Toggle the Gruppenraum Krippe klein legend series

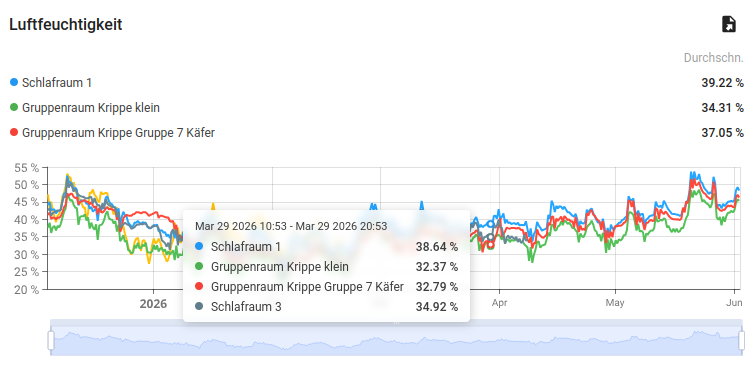85,108
